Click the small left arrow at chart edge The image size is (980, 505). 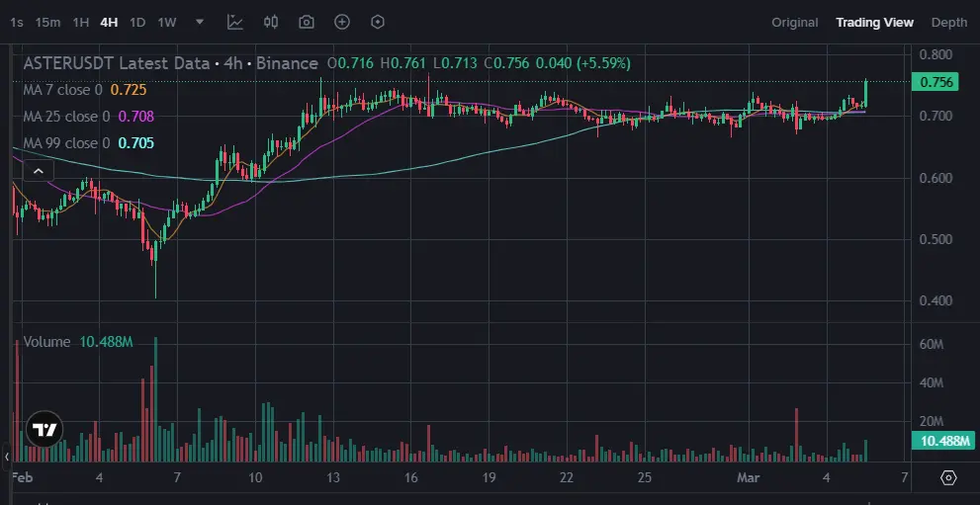pos(6,457)
